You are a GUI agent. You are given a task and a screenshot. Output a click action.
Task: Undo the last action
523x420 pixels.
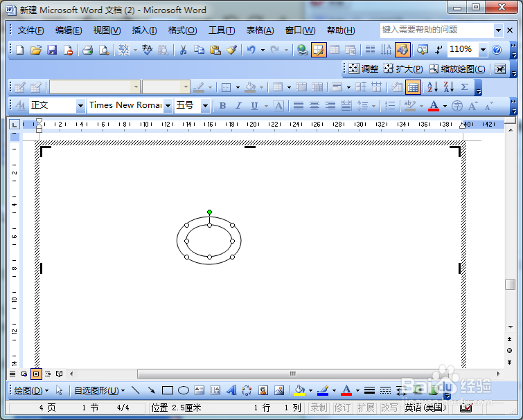(251, 50)
